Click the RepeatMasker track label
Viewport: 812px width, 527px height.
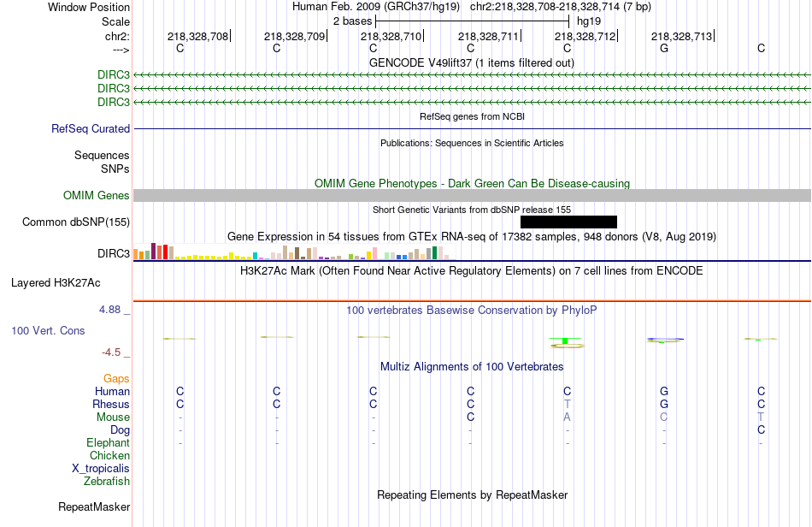click(94, 506)
